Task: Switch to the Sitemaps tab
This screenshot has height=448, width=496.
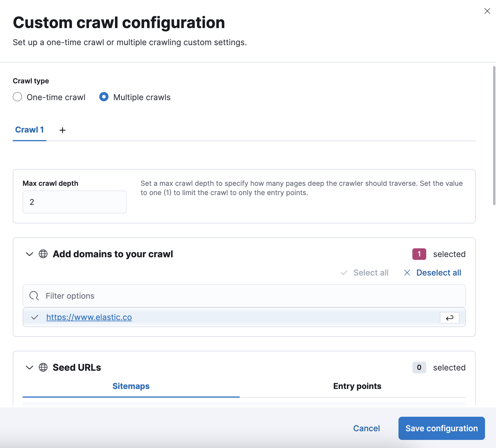Action: coord(131,386)
